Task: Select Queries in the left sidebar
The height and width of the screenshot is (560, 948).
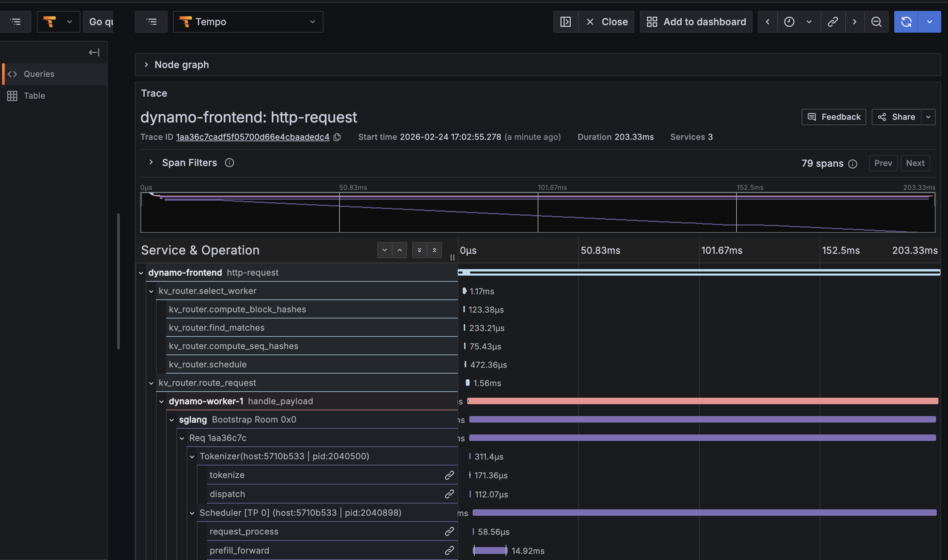Action: [39, 73]
